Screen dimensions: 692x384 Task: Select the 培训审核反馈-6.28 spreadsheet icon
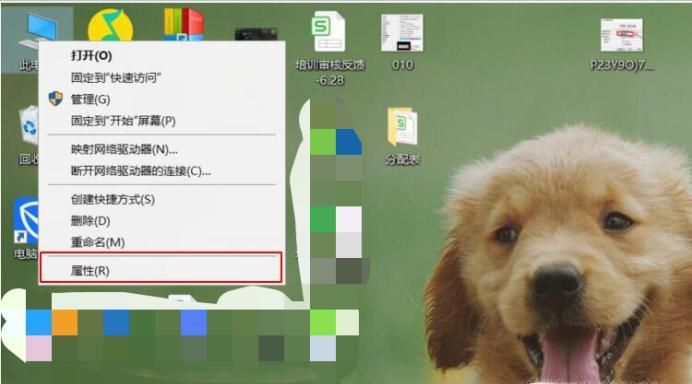[328, 32]
